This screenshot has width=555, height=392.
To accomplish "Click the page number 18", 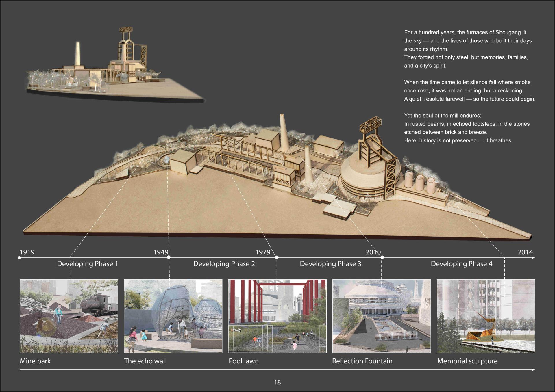I will [277, 382].
